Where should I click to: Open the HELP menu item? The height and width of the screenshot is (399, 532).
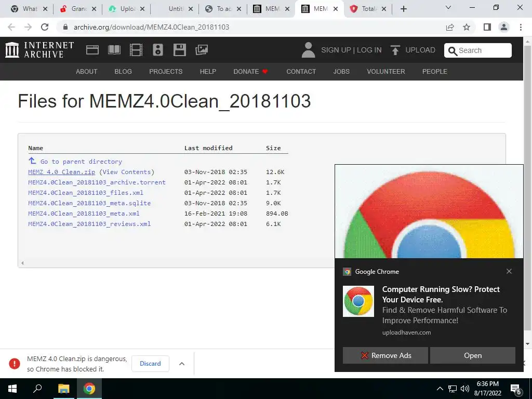click(x=208, y=72)
